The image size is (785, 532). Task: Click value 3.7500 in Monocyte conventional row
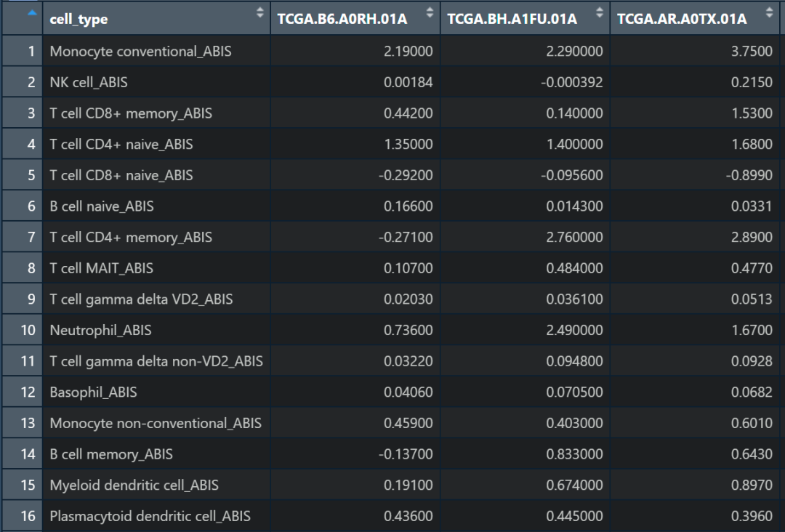(752, 51)
